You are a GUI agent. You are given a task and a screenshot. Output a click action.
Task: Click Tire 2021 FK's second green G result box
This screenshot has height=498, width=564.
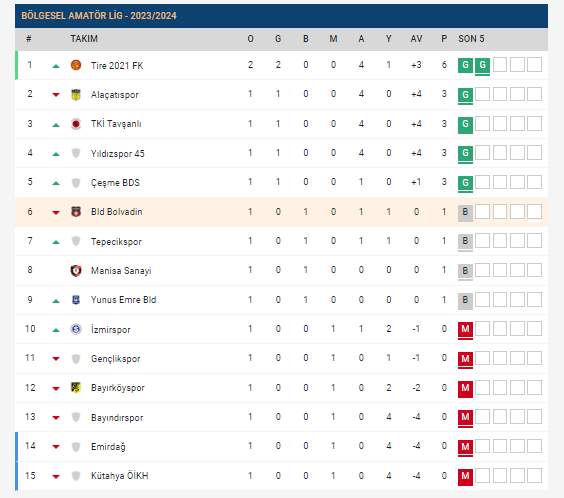[482, 65]
